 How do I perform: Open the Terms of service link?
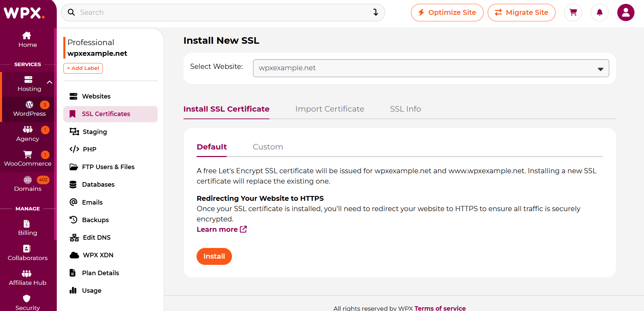[440, 308]
